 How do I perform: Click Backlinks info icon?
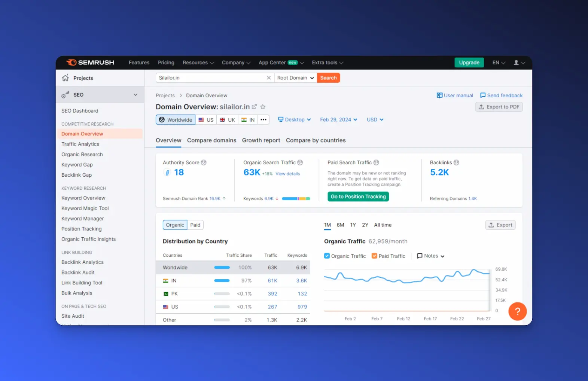tap(456, 162)
